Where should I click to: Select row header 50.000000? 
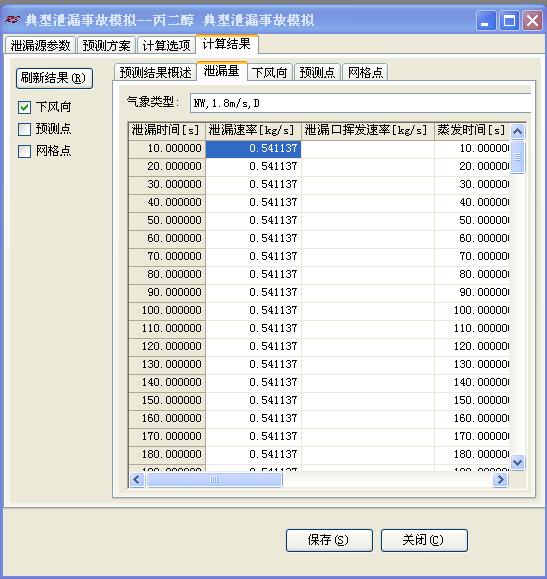click(x=167, y=221)
